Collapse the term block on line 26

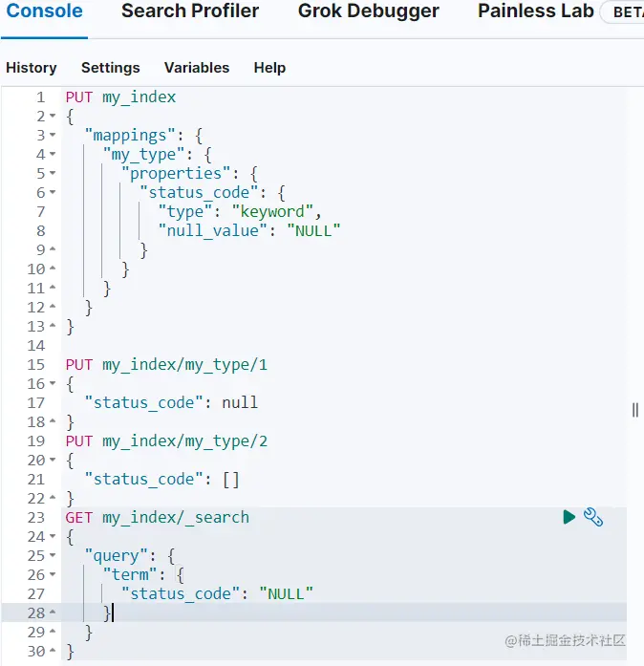coord(53,575)
